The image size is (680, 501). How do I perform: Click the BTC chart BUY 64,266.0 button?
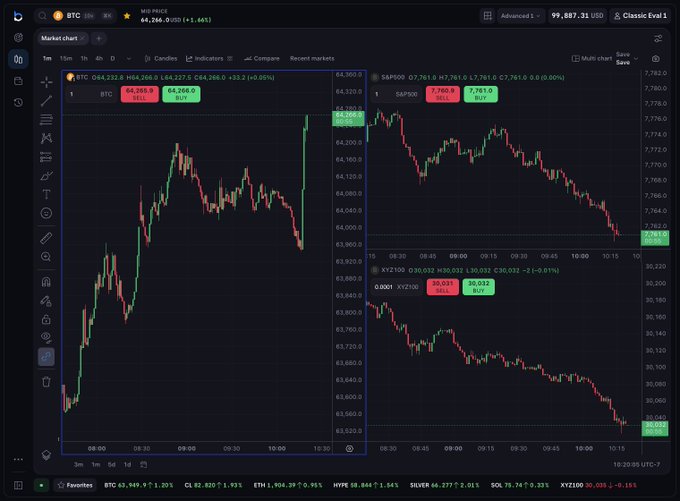[181, 94]
